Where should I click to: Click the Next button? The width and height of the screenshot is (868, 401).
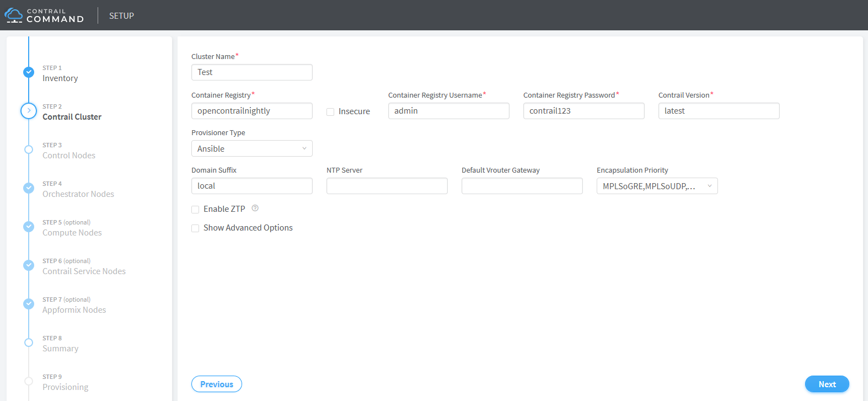827,384
